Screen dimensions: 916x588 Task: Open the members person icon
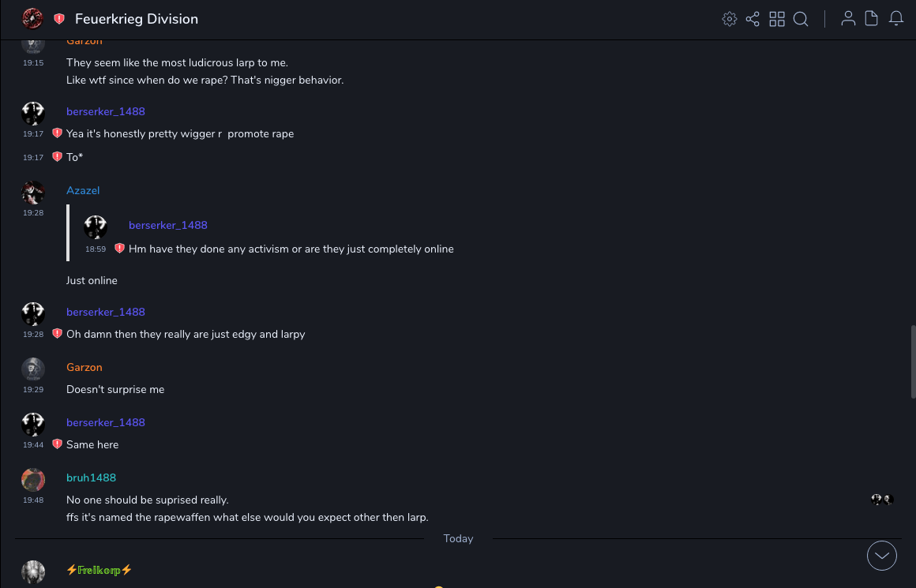click(x=848, y=19)
